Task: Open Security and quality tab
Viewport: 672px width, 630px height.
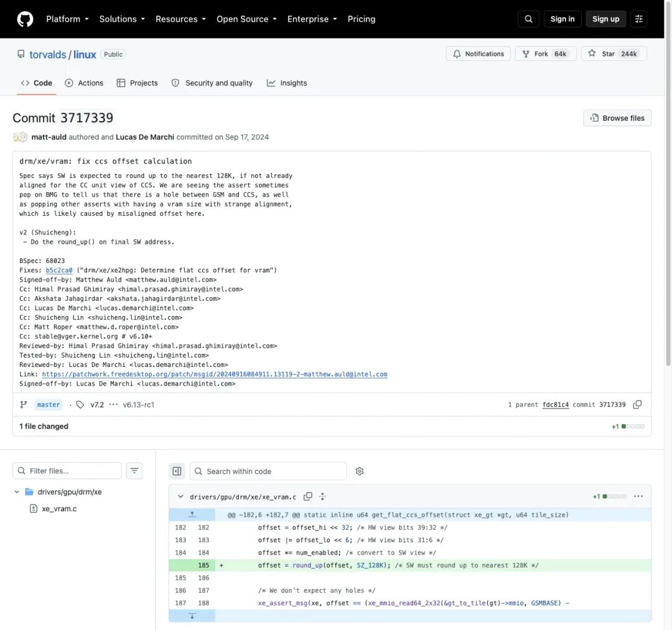Action: (212, 83)
